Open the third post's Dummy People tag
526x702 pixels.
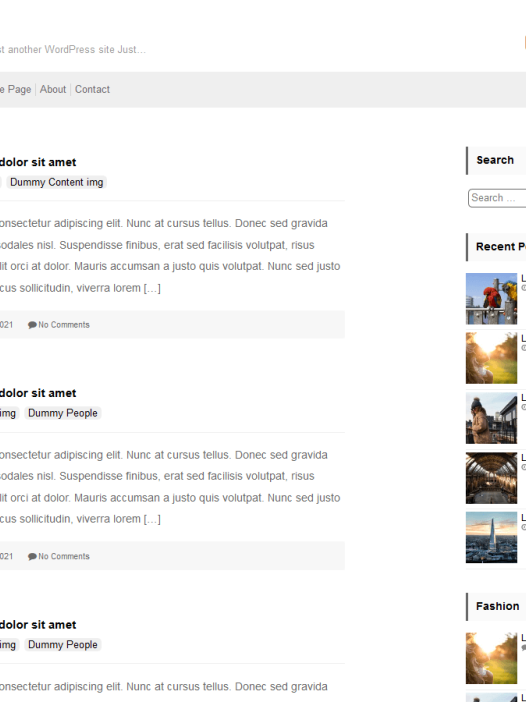[x=63, y=645]
